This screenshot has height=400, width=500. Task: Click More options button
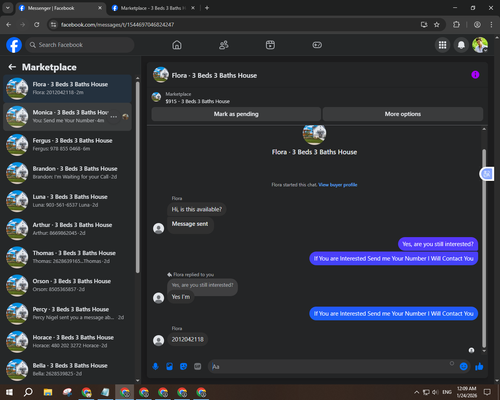click(403, 114)
